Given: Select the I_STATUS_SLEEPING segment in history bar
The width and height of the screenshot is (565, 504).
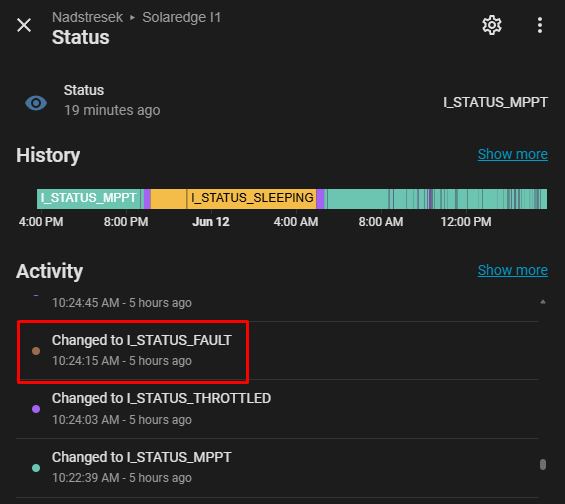Looking at the screenshot, I should coord(252,199).
